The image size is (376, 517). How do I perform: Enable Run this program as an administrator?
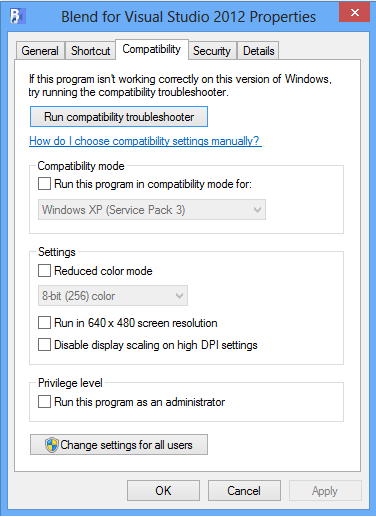(x=44, y=402)
